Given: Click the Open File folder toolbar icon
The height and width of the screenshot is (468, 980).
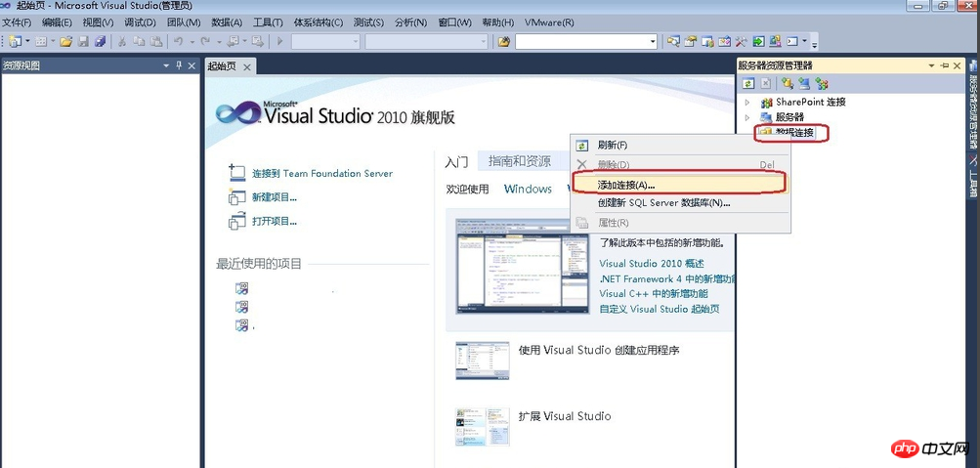Looking at the screenshot, I should 66,41.
